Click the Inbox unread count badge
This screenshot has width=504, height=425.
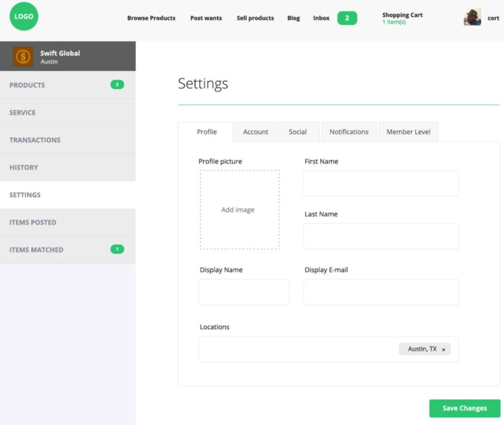[346, 18]
